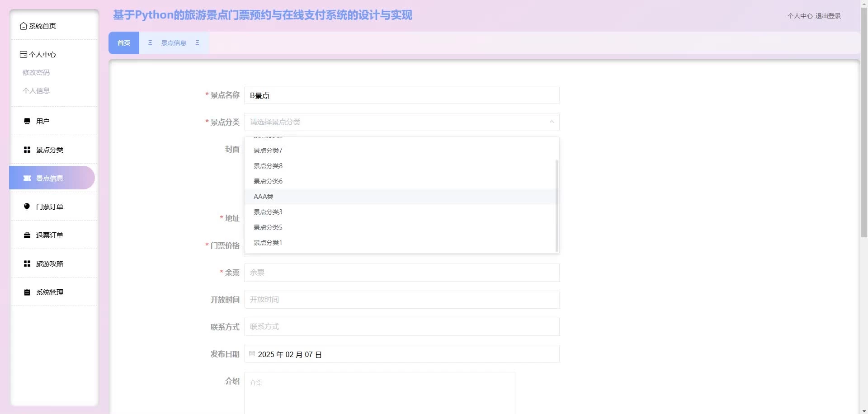The image size is (868, 414).
Task: Click inside the 介绍 text area
Action: tap(380, 393)
